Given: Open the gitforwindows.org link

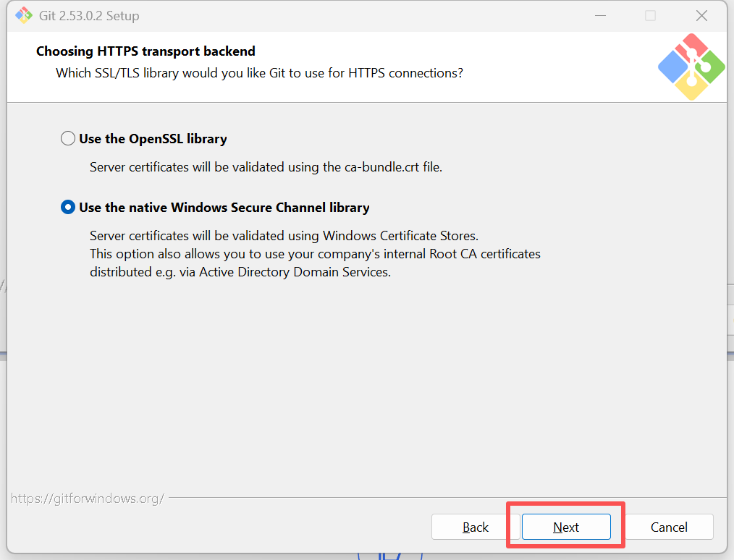Looking at the screenshot, I should tap(88, 499).
